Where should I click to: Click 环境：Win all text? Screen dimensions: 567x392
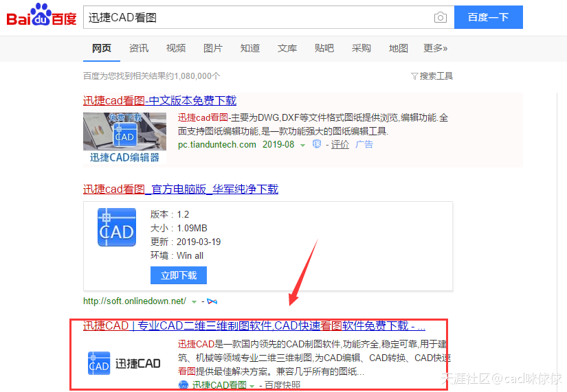177,256
